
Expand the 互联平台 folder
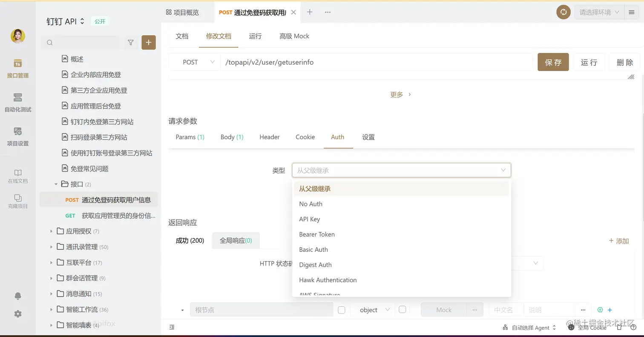pos(51,263)
